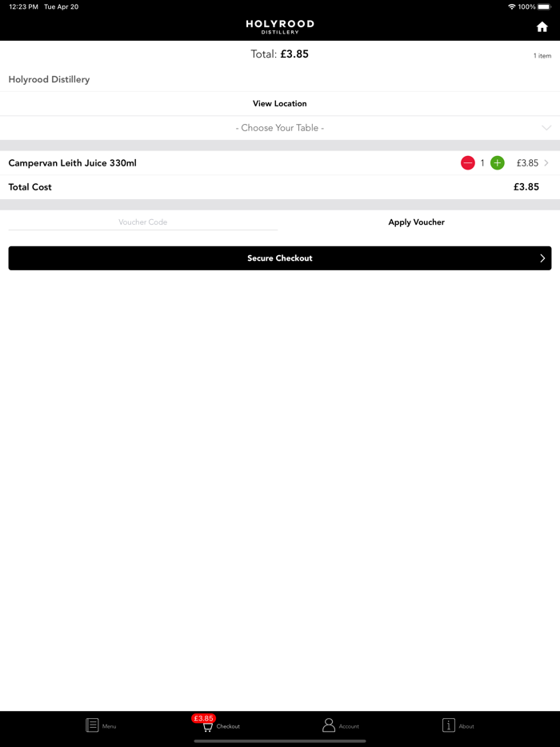560x747 pixels.
Task: Tap the £3.85 red cart badge
Action: [x=203, y=718]
